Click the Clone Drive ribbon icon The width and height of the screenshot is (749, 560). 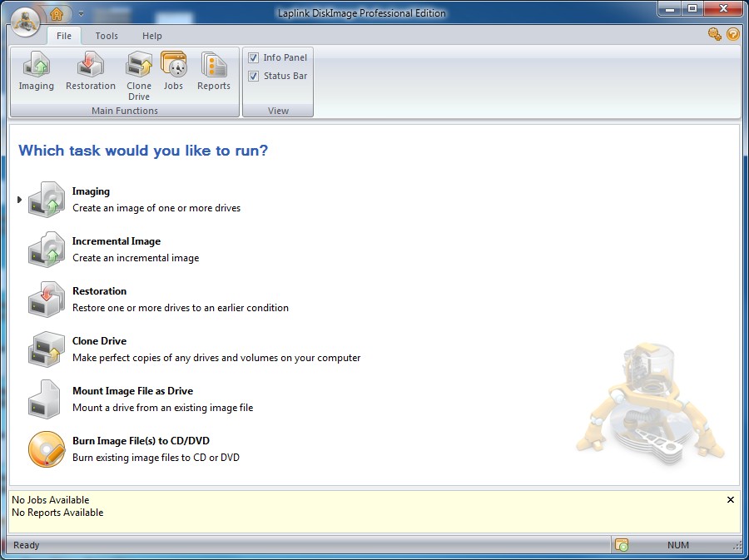point(139,65)
